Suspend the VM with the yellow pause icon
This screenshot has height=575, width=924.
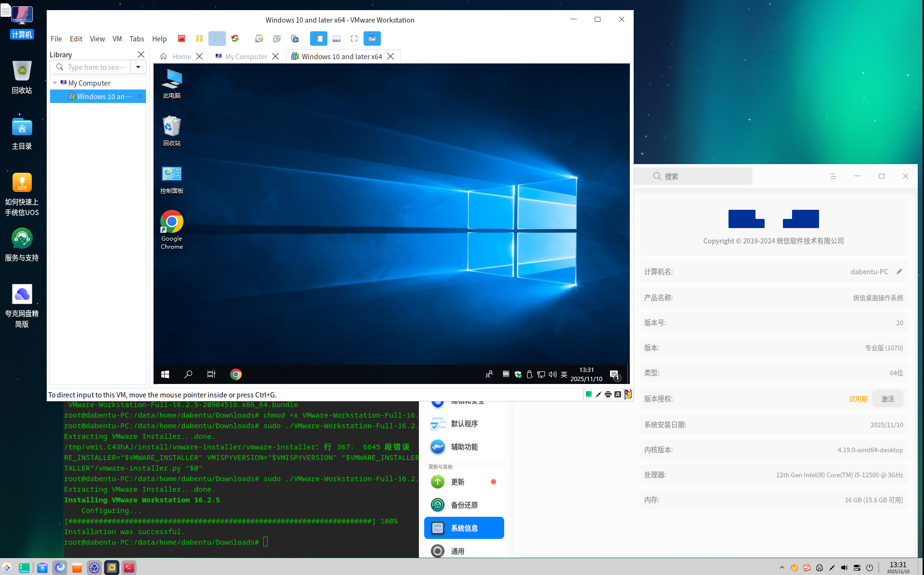(x=199, y=38)
